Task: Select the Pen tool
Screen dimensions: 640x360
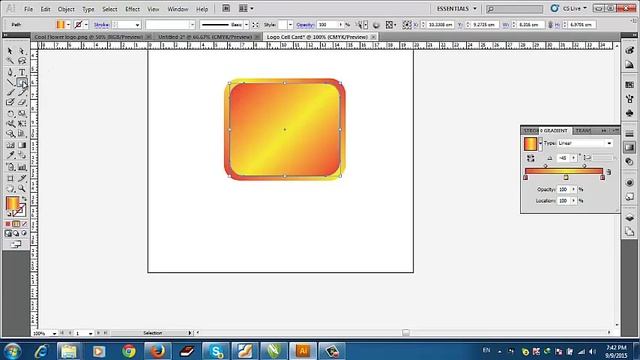Action: click(10, 73)
